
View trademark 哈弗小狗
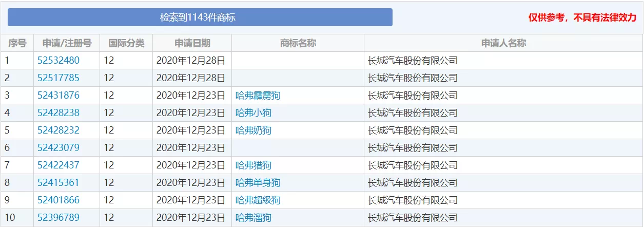pyautogui.click(x=253, y=113)
